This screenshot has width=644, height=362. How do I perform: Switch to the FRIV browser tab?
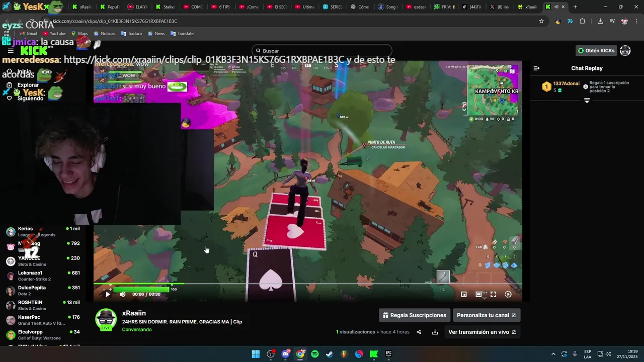point(443,7)
